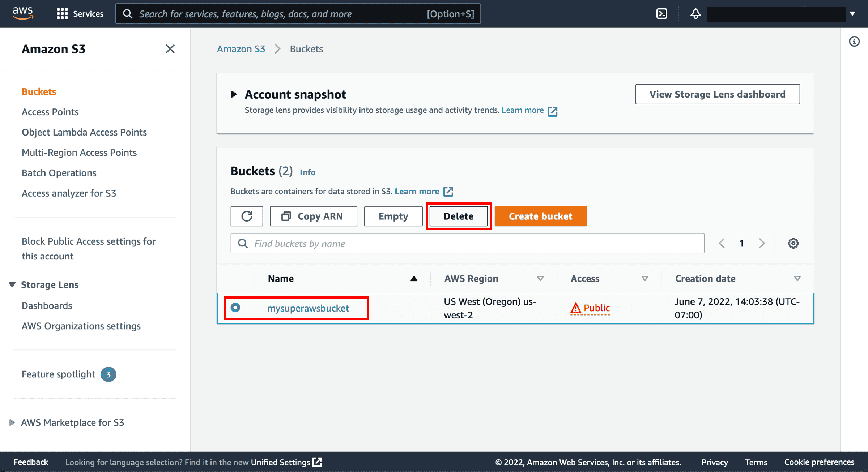Select Buckets in the sidebar
This screenshot has height=472, width=868.
[39, 91]
